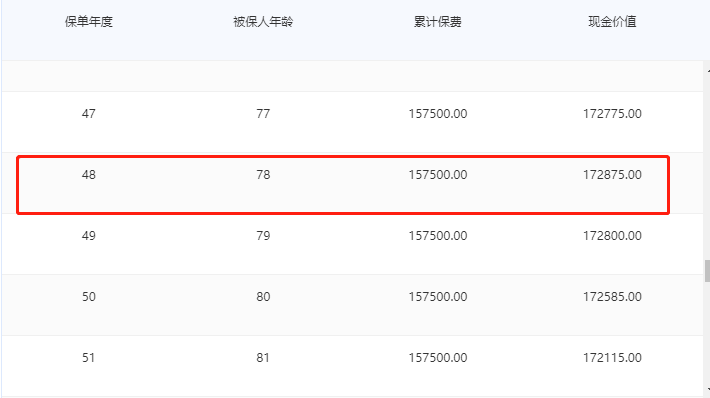Click the vertical scrollbar thumb
Viewport: 710px width, 398px height.
tap(707, 271)
